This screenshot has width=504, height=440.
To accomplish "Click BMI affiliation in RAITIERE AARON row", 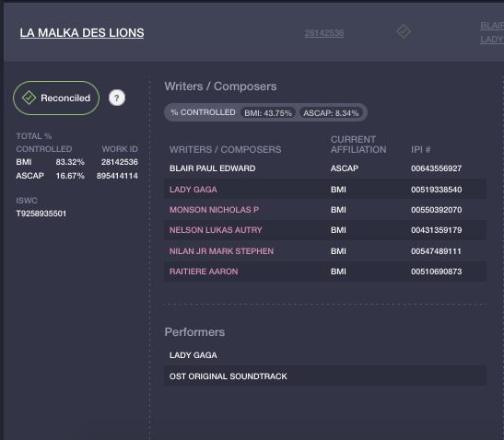I will point(338,272).
